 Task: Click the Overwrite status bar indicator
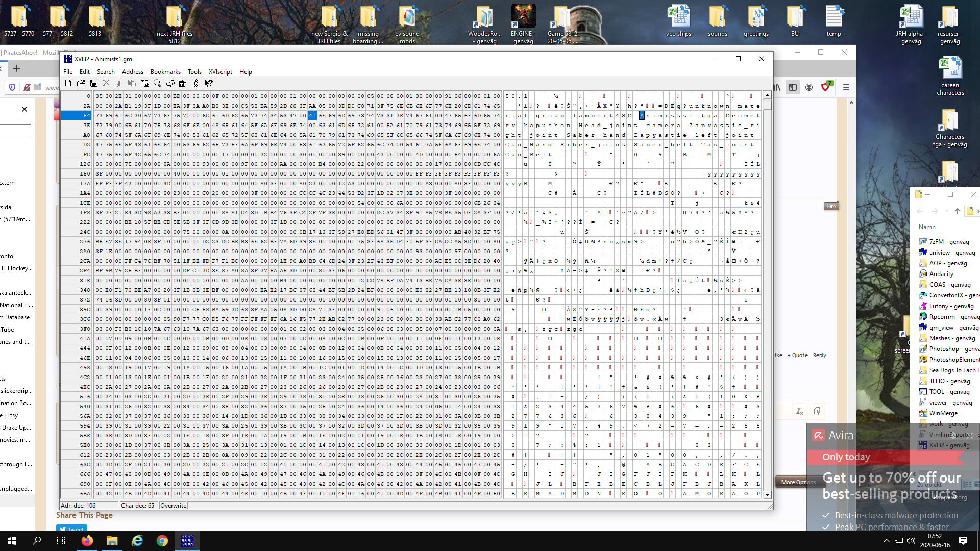pyautogui.click(x=173, y=506)
